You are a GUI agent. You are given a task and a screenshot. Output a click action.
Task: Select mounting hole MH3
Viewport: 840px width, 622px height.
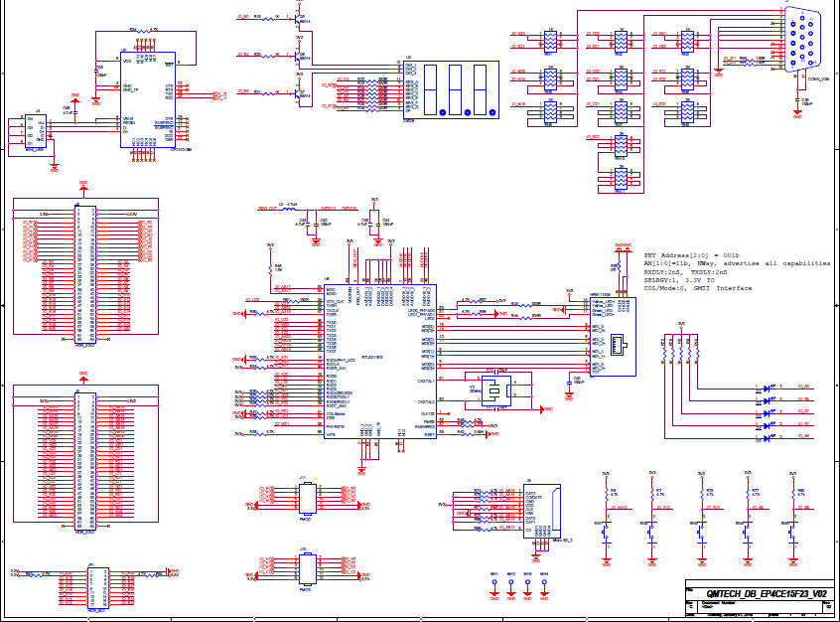pyautogui.click(x=527, y=582)
